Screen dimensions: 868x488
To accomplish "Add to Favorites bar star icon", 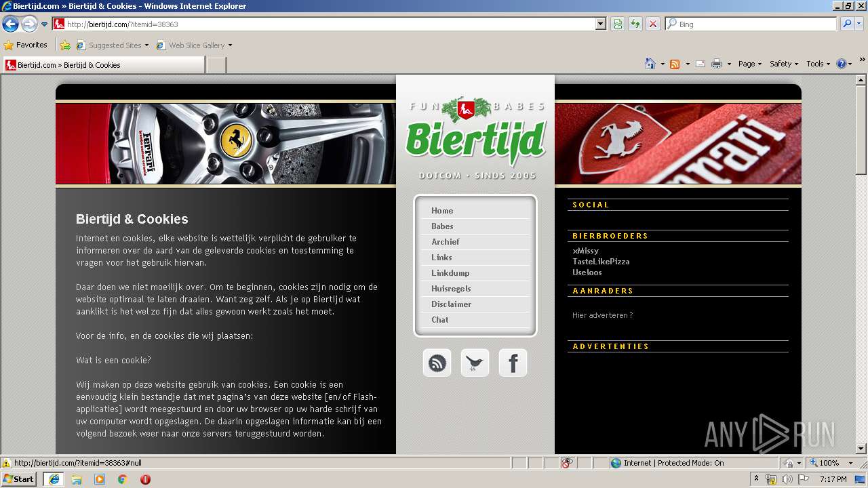I will [x=65, y=45].
